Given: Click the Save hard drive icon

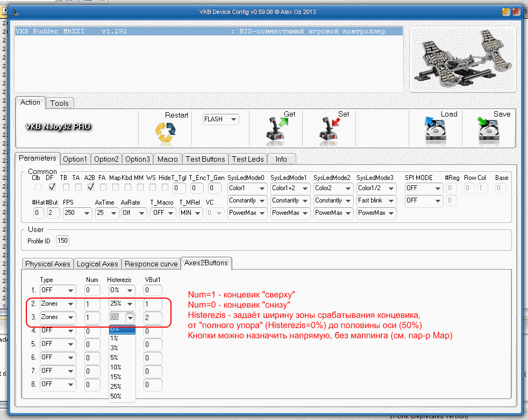Looking at the screenshot, I should [x=488, y=128].
